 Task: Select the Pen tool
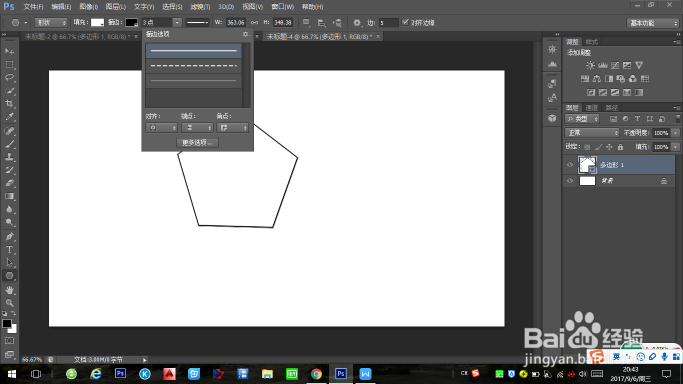[x=9, y=236]
